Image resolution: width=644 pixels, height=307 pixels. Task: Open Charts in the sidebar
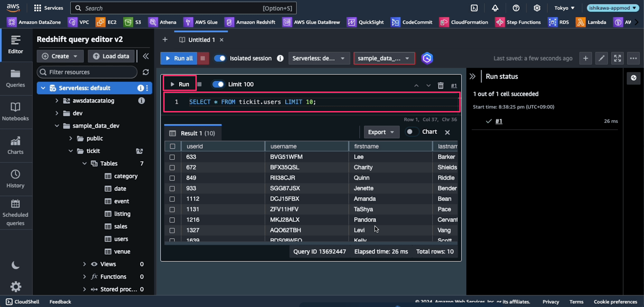(x=15, y=145)
